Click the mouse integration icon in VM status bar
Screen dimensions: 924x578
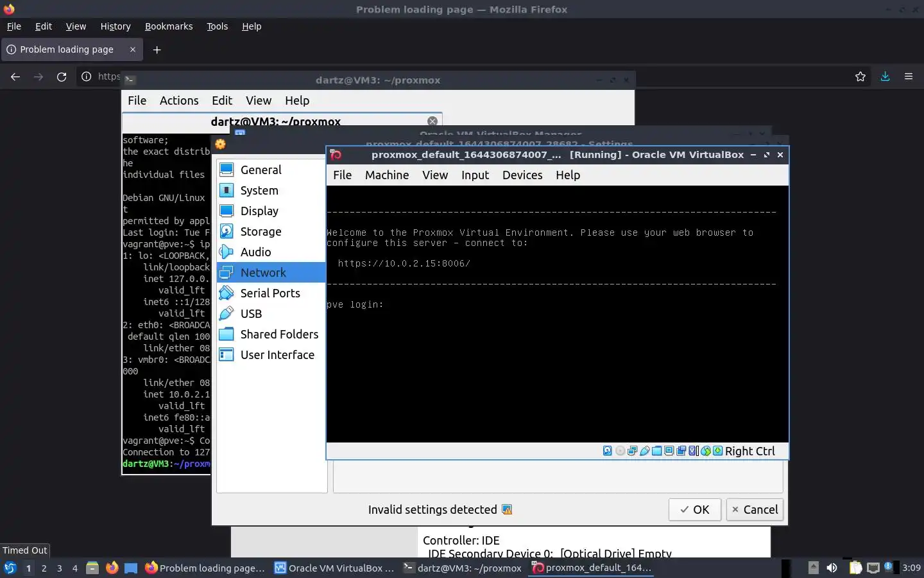tap(706, 451)
